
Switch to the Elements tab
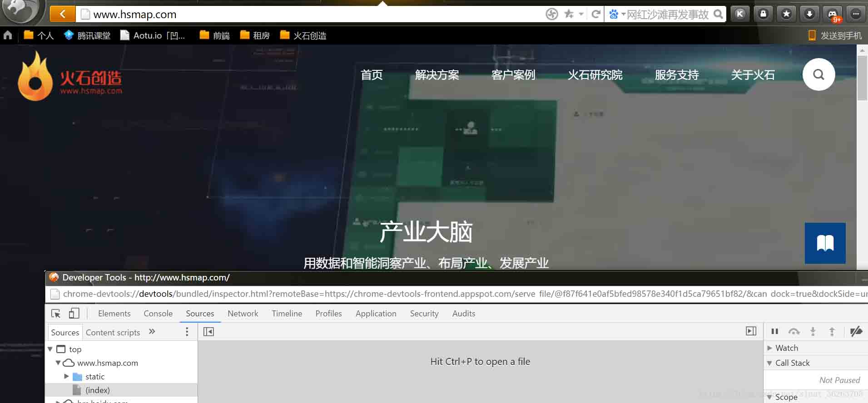click(x=114, y=314)
